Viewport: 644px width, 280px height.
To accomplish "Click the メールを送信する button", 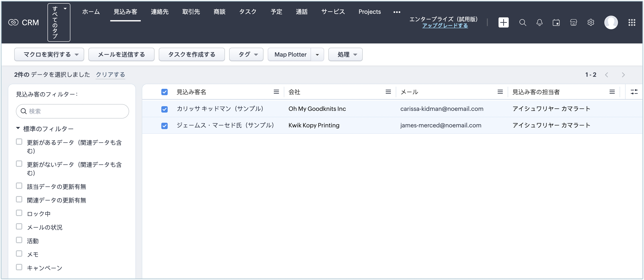I will [x=121, y=54].
